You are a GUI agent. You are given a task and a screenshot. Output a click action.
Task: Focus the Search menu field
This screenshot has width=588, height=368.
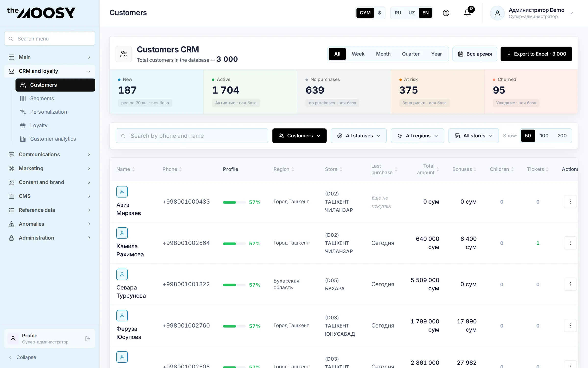pyautogui.click(x=49, y=39)
